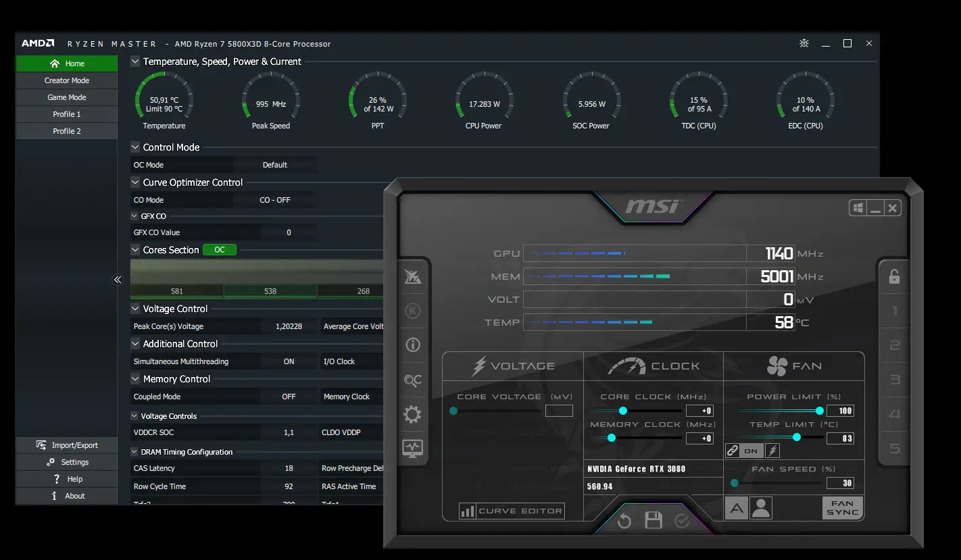Open the information icon in MSI Afterburner
Screen dimensions: 961x560
point(412,345)
